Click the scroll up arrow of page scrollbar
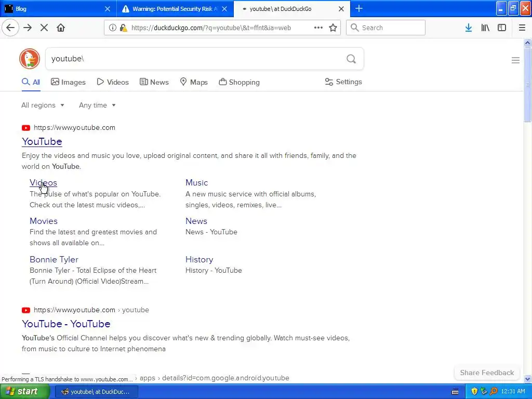The height and width of the screenshot is (399, 532). [527, 43]
